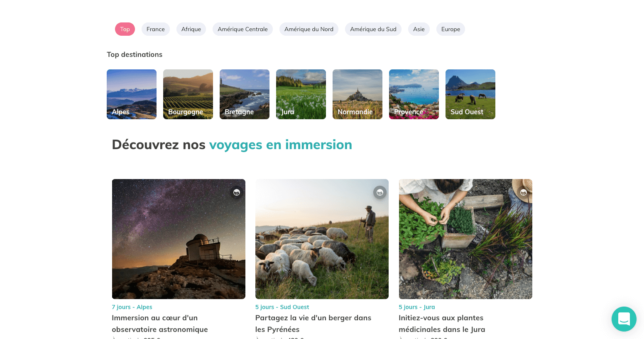Screen dimensions: 644x339
Task: Switch to the Europe tab
Action: pos(451,29)
